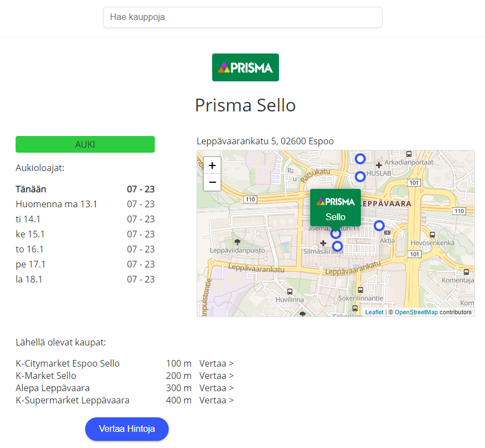Click the pe 17.1 opening hours row
Viewport: 485px width, 448px height.
(85, 265)
